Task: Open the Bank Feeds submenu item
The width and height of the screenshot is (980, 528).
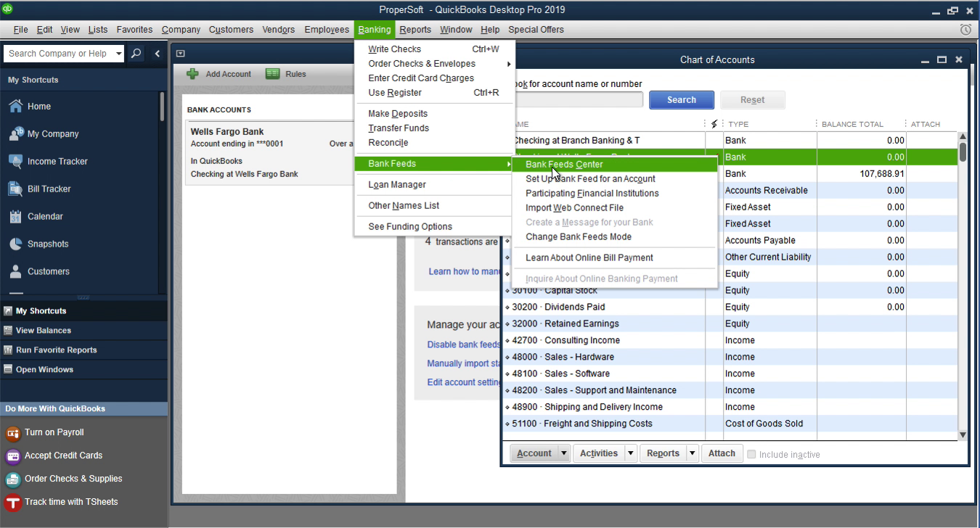Action: pyautogui.click(x=434, y=163)
